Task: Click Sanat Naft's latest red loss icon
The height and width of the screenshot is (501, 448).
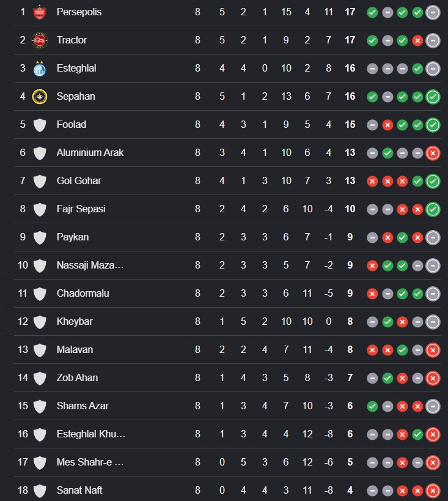Action: click(x=433, y=491)
